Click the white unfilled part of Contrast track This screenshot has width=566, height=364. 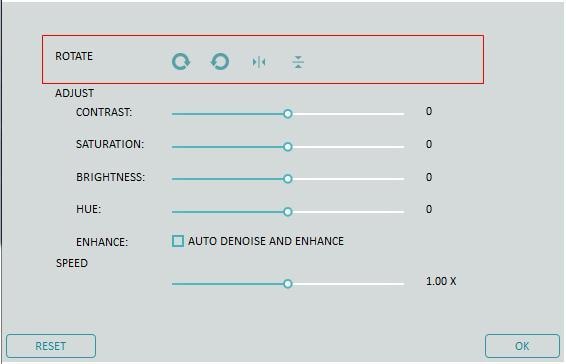(x=348, y=114)
